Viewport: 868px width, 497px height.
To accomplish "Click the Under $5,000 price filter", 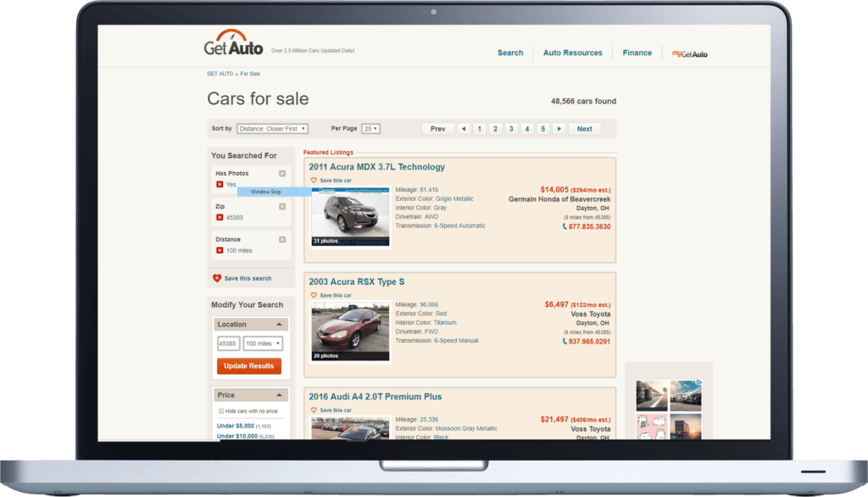I will pos(236,426).
